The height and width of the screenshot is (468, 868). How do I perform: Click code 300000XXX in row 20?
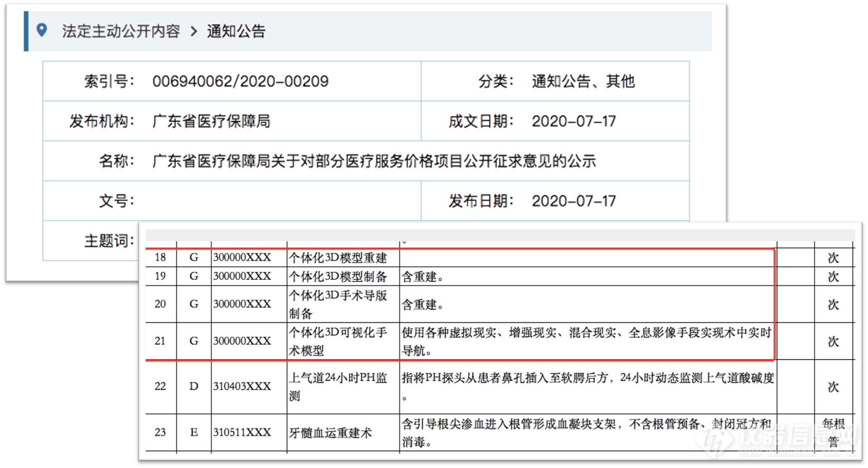242,304
